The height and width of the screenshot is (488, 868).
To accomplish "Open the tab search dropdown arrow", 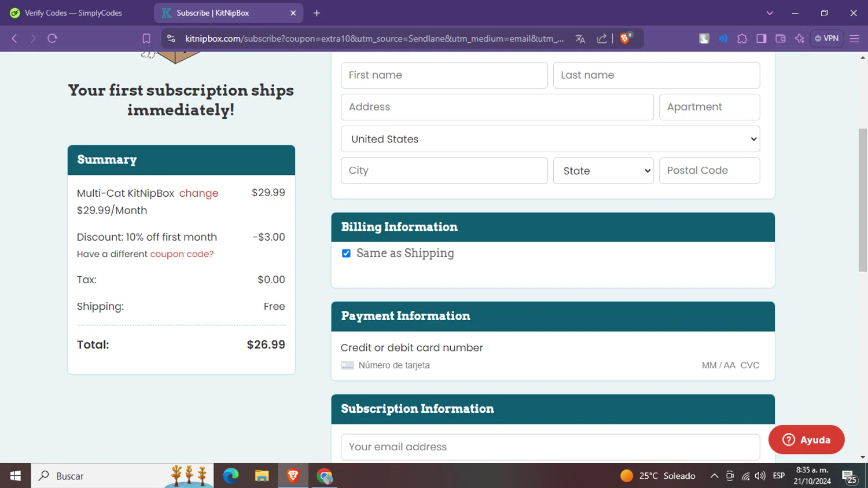I will point(770,13).
